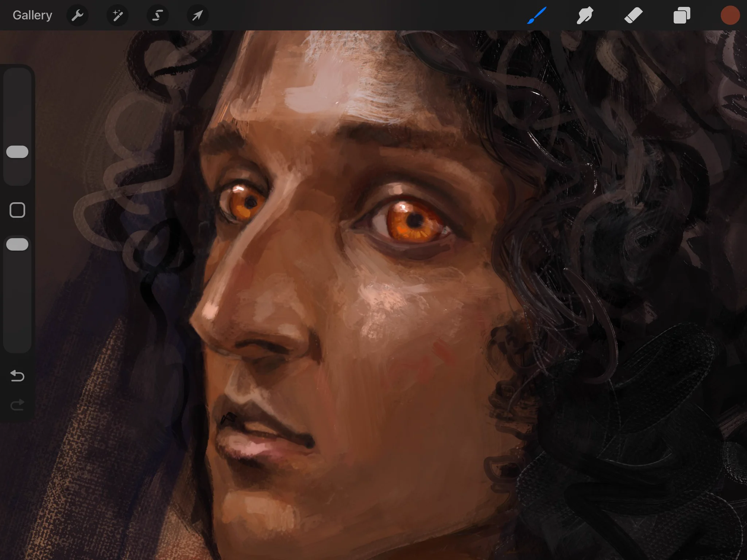This screenshot has height=560, width=747.
Task: Select the Eraser tool
Action: pyautogui.click(x=633, y=15)
